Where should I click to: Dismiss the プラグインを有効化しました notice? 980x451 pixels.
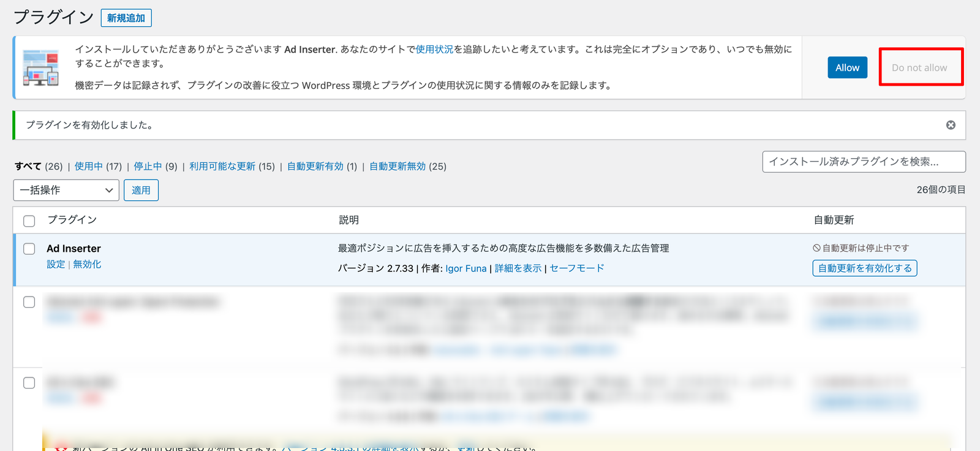click(951, 125)
